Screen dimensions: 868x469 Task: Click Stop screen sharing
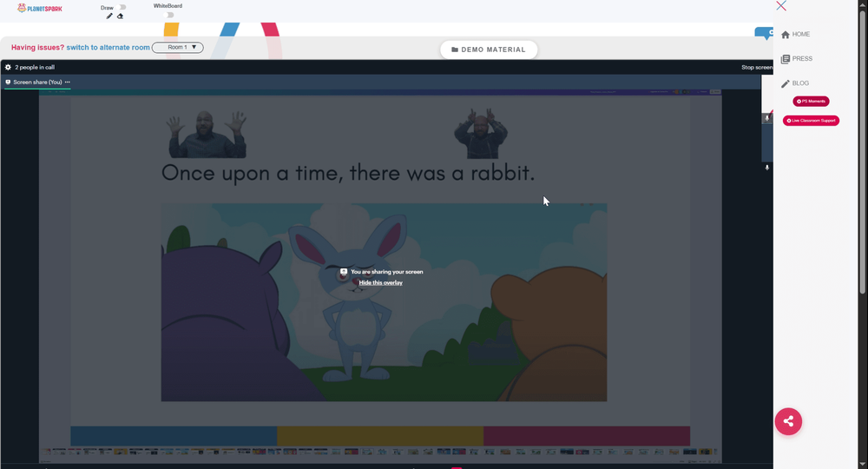click(757, 67)
